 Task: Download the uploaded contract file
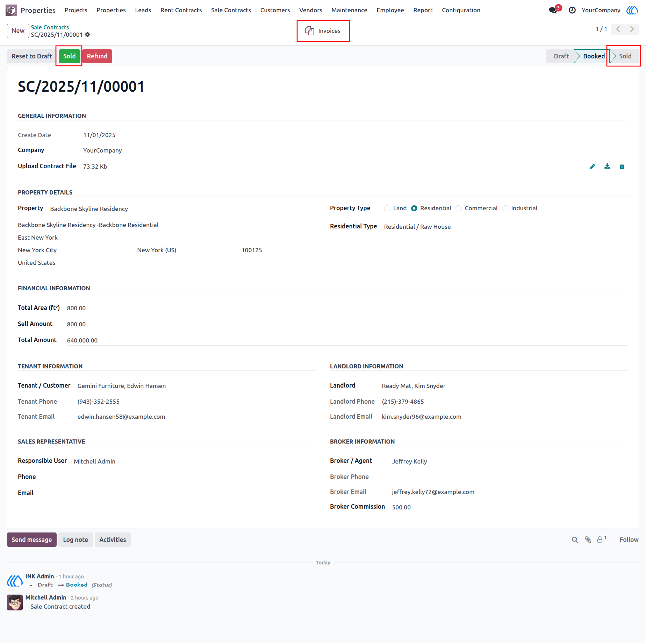point(607,167)
